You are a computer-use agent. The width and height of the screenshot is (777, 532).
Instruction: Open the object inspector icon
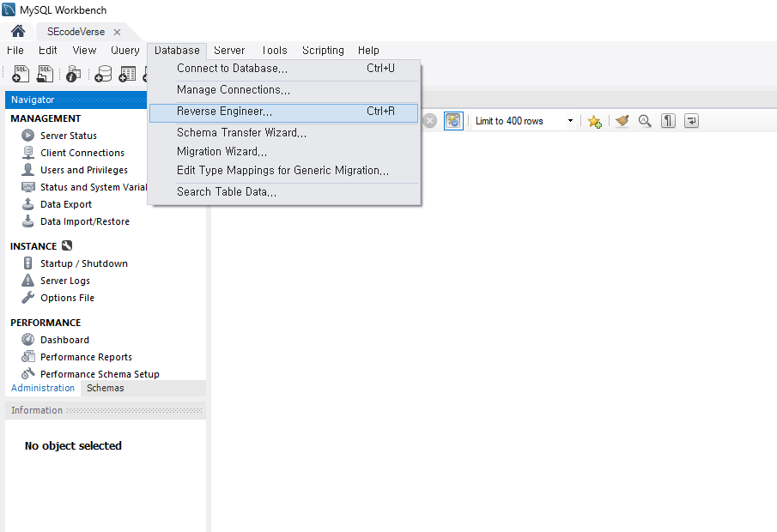tap(73, 74)
